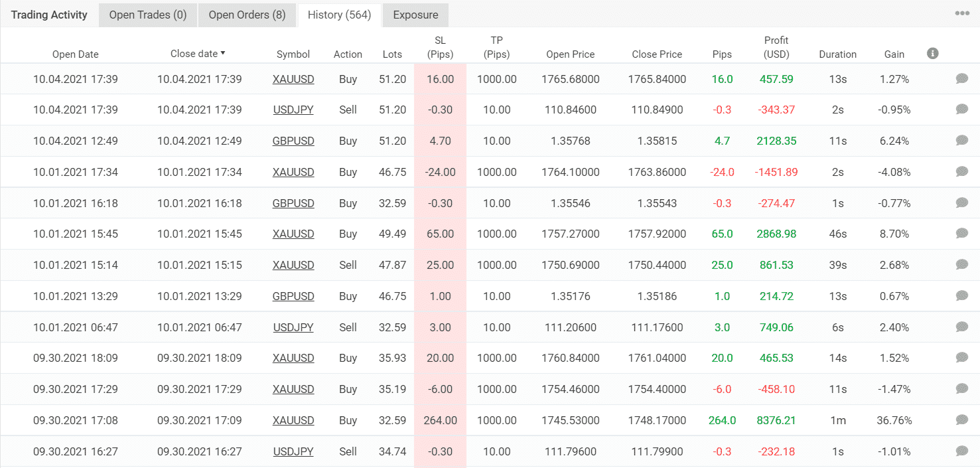The height and width of the screenshot is (468, 980).
Task: Open the three-dot more options menu
Action: [x=961, y=13]
